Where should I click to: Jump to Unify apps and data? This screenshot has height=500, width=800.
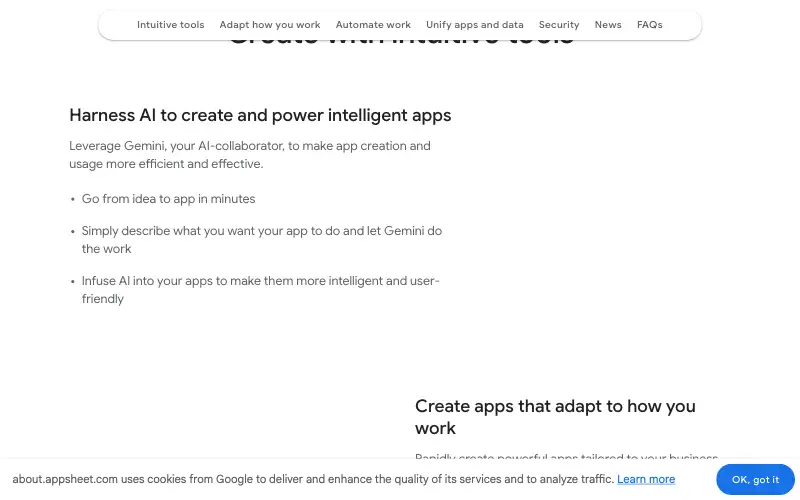point(474,24)
